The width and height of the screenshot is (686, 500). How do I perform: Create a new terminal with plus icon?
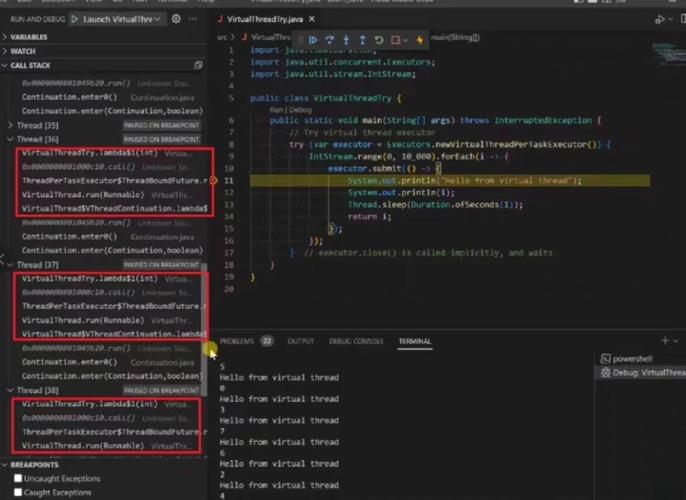point(665,340)
